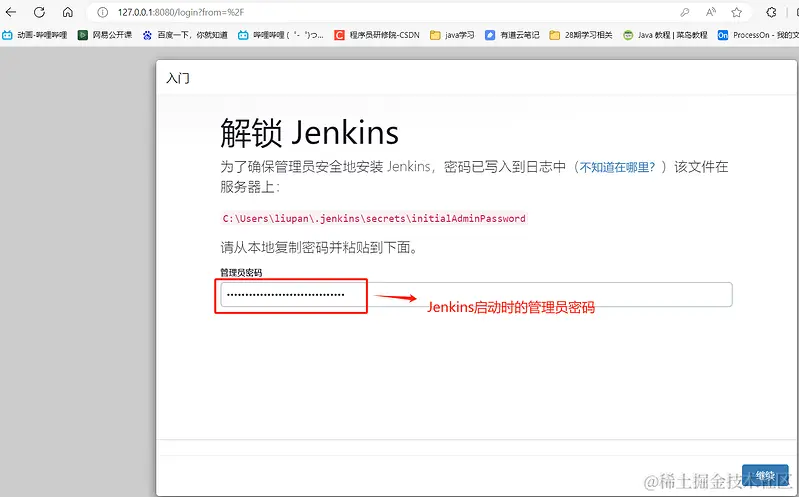Screen dimensions: 799x497
Task: Click the 入门 header title
Action: 178,78
